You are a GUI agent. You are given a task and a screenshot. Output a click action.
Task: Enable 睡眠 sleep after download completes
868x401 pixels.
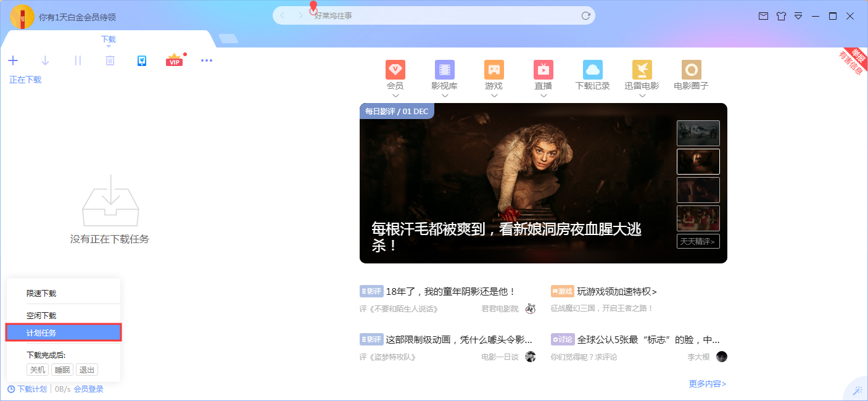click(62, 370)
